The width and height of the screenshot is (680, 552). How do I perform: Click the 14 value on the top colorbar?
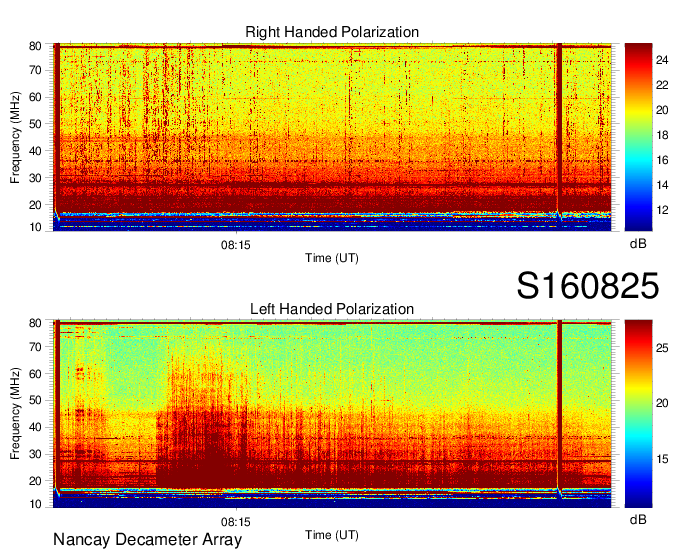point(662,185)
